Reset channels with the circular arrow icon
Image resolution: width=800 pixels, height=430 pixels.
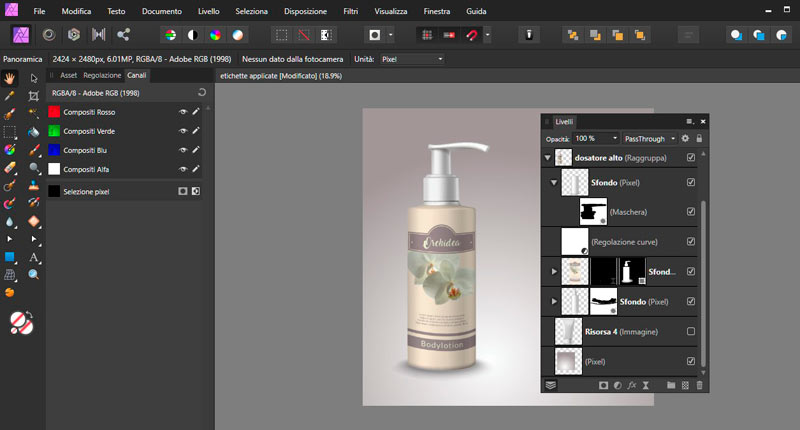click(202, 92)
